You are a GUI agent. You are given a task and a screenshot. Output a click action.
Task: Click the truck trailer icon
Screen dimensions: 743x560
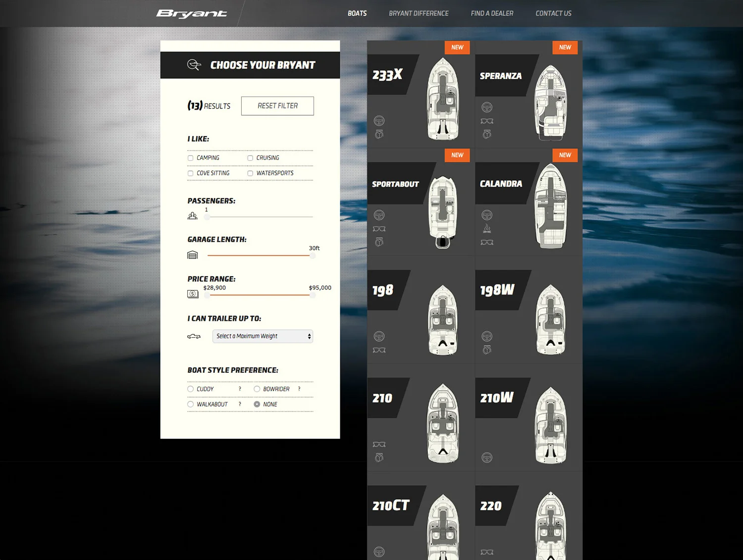(x=194, y=336)
